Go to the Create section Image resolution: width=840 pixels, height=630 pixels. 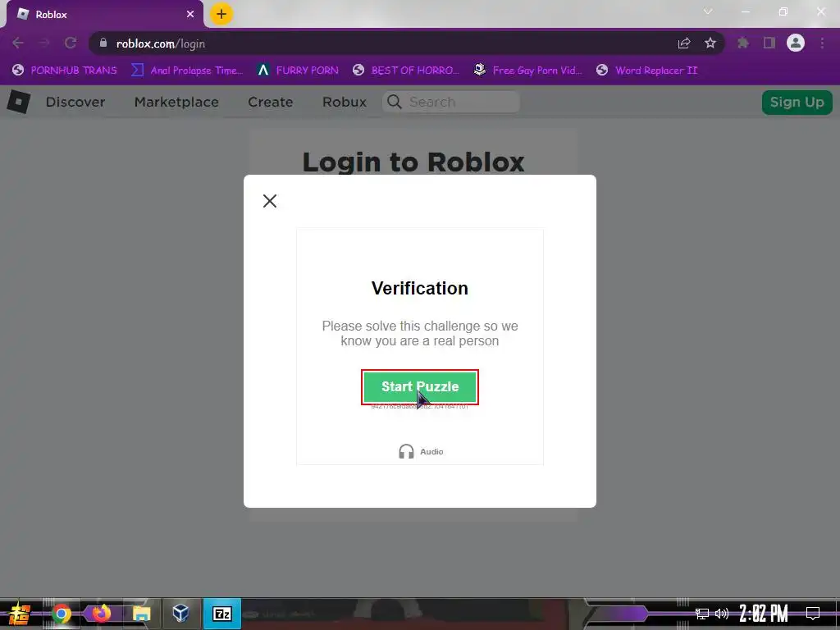[270, 102]
